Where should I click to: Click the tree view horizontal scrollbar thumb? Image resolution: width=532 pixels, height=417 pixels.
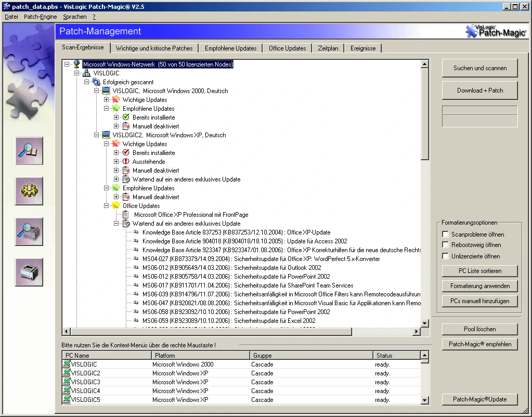pos(211,331)
